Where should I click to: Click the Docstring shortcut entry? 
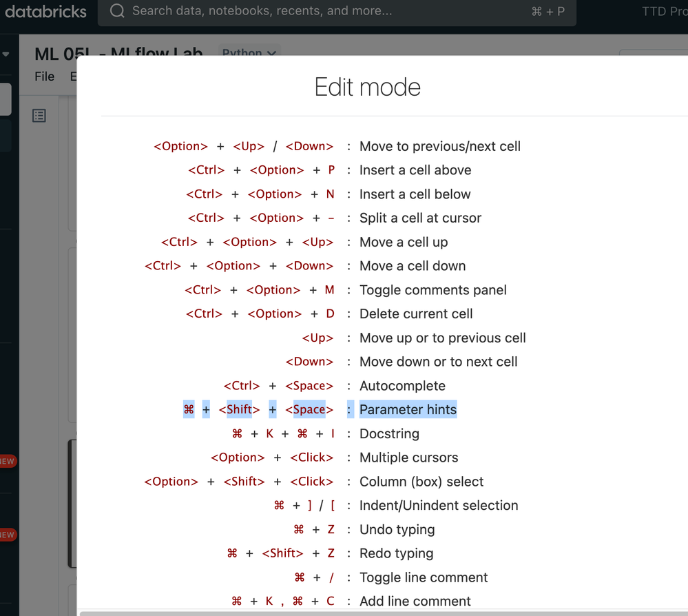pyautogui.click(x=390, y=433)
